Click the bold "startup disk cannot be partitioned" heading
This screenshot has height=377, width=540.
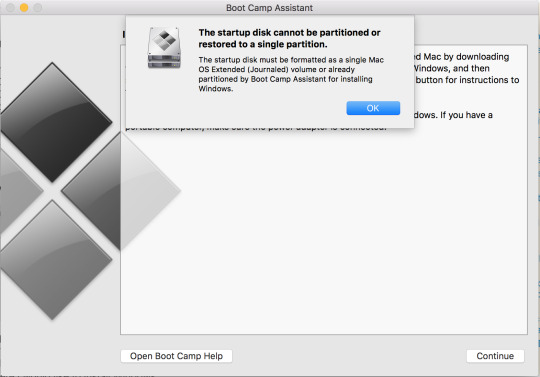point(289,38)
